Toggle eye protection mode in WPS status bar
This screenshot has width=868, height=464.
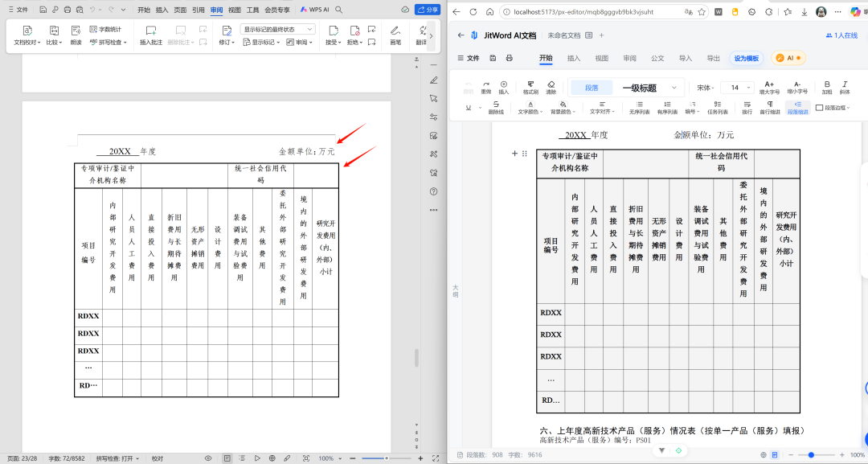click(208, 458)
